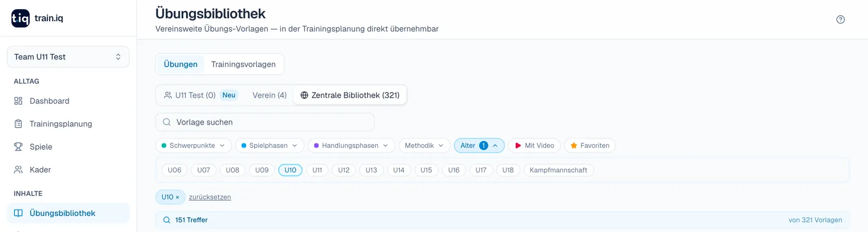Click the people icon beside U11 Test

coord(168,95)
